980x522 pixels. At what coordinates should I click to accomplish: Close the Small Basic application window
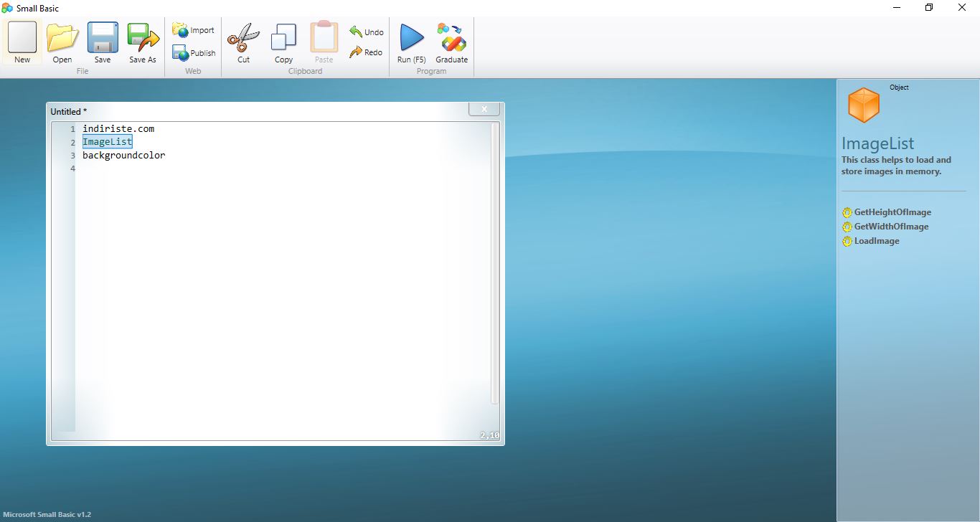coord(962,8)
